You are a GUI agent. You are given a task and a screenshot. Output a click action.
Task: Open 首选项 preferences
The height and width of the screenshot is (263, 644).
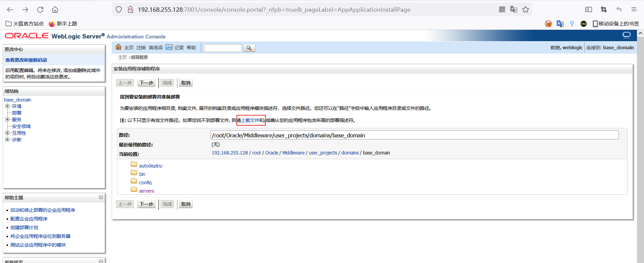pos(156,48)
